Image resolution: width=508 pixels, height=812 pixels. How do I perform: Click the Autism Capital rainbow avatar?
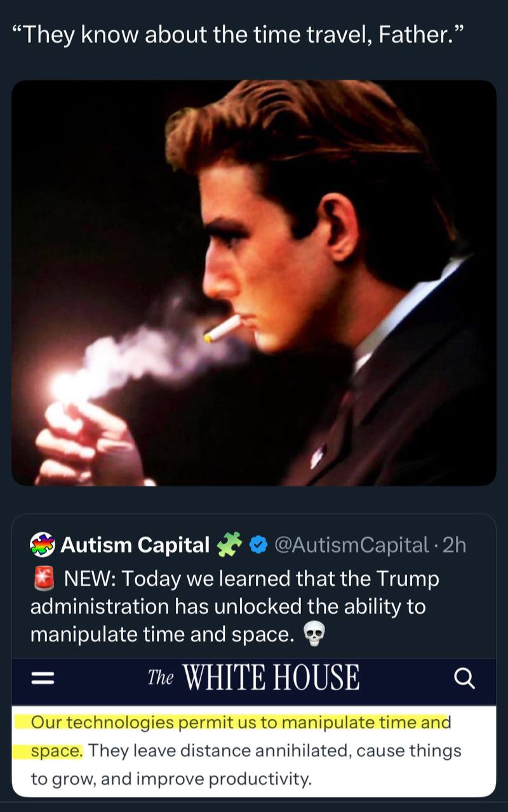point(42,544)
